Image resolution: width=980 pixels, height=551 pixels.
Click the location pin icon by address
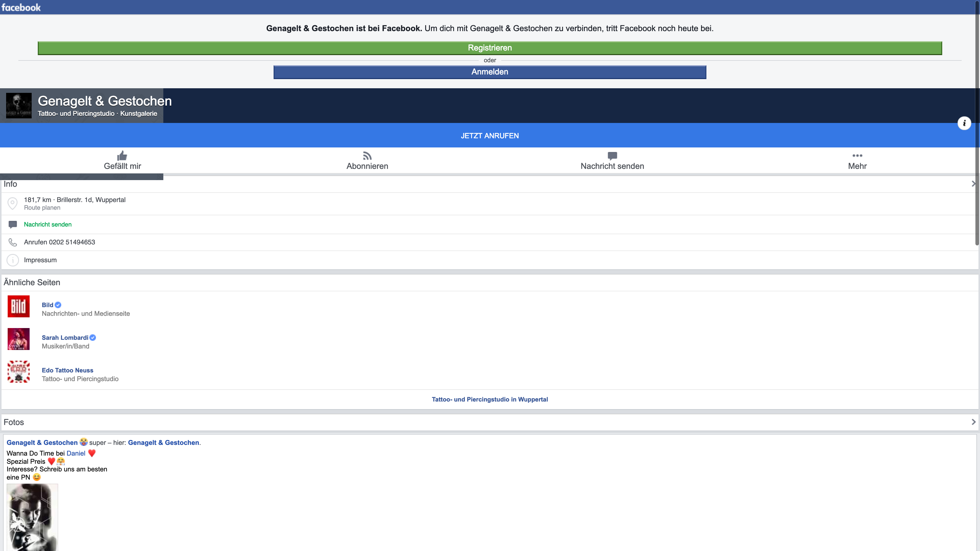[13, 204]
